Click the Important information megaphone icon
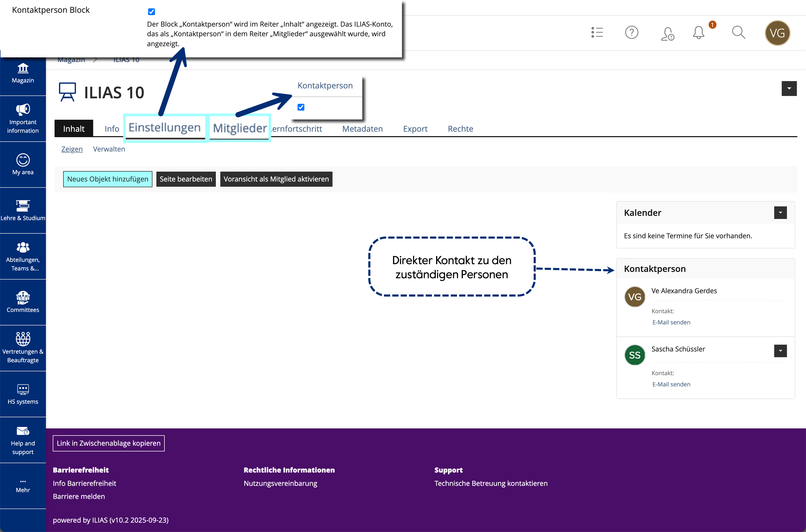806x532 pixels. coord(23,109)
